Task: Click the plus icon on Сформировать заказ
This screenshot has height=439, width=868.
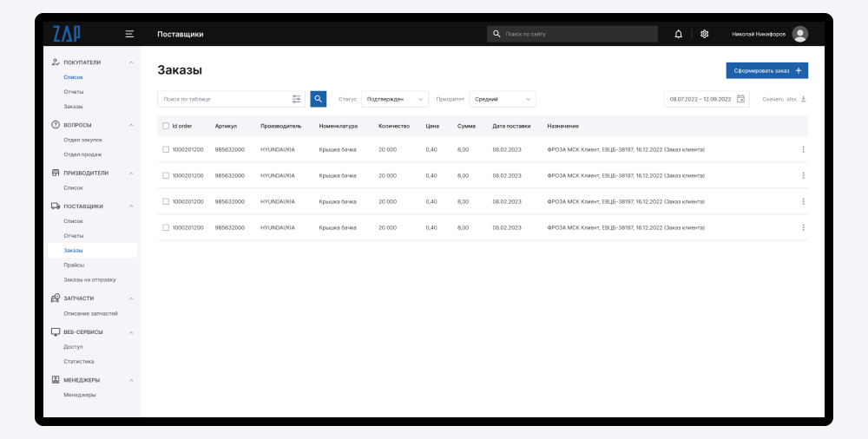Action: 799,71
